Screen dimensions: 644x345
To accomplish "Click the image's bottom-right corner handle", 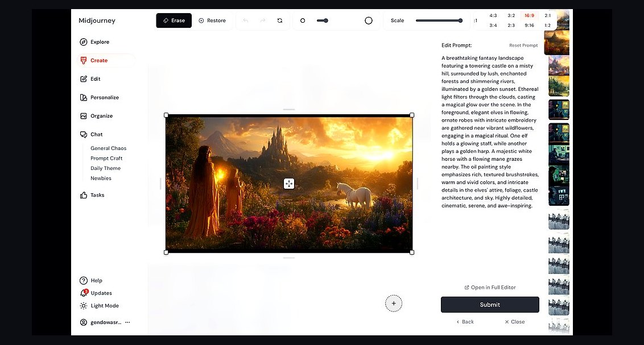I will coord(412,252).
